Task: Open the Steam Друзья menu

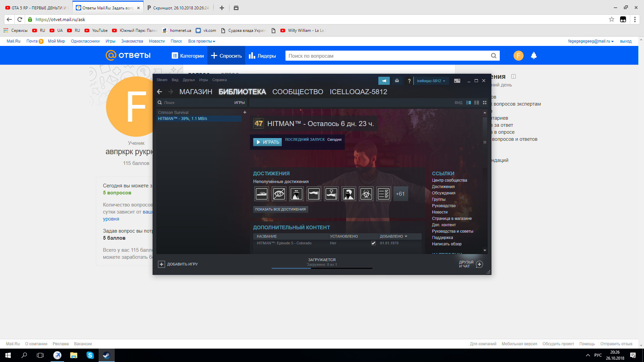Action: click(189, 79)
